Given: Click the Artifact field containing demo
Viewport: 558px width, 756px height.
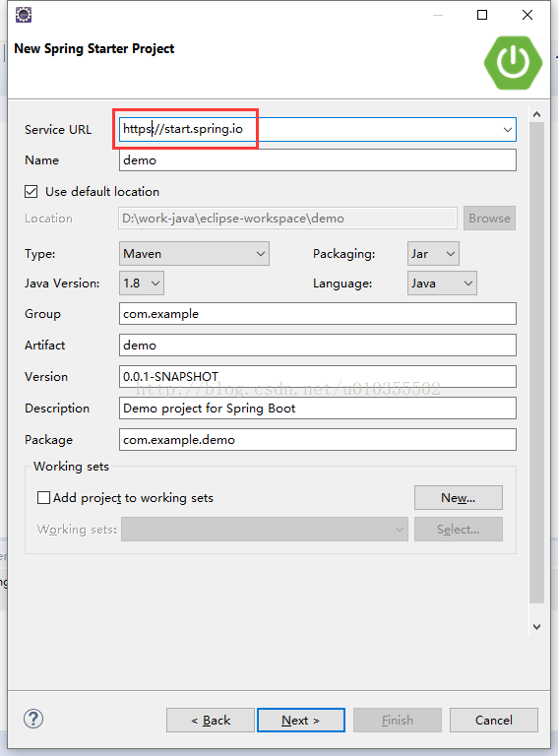Looking at the screenshot, I should point(318,346).
